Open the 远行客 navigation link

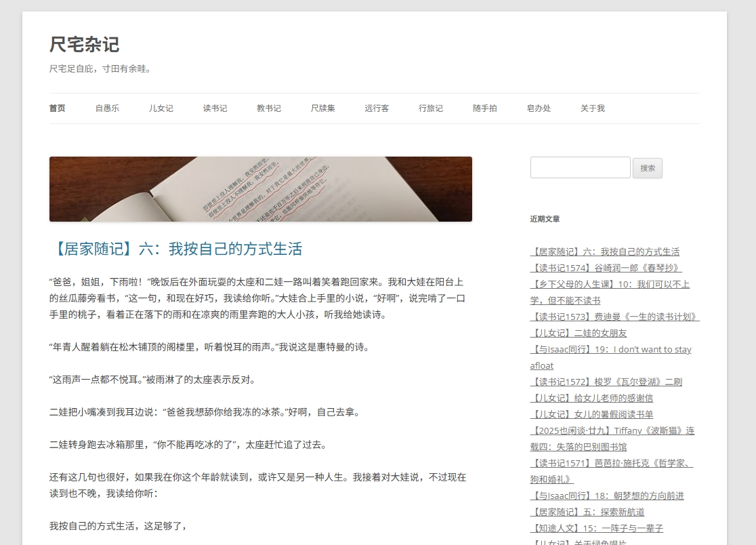click(377, 108)
